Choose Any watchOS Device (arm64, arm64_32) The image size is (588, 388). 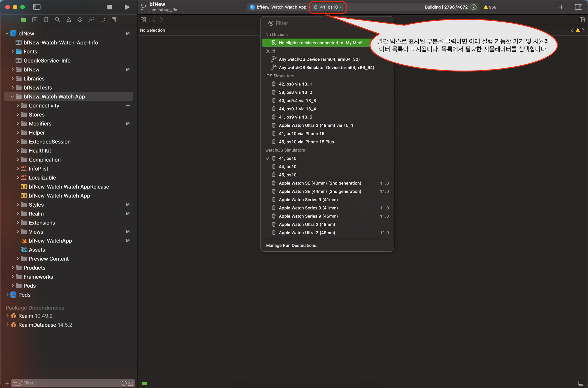click(x=319, y=59)
